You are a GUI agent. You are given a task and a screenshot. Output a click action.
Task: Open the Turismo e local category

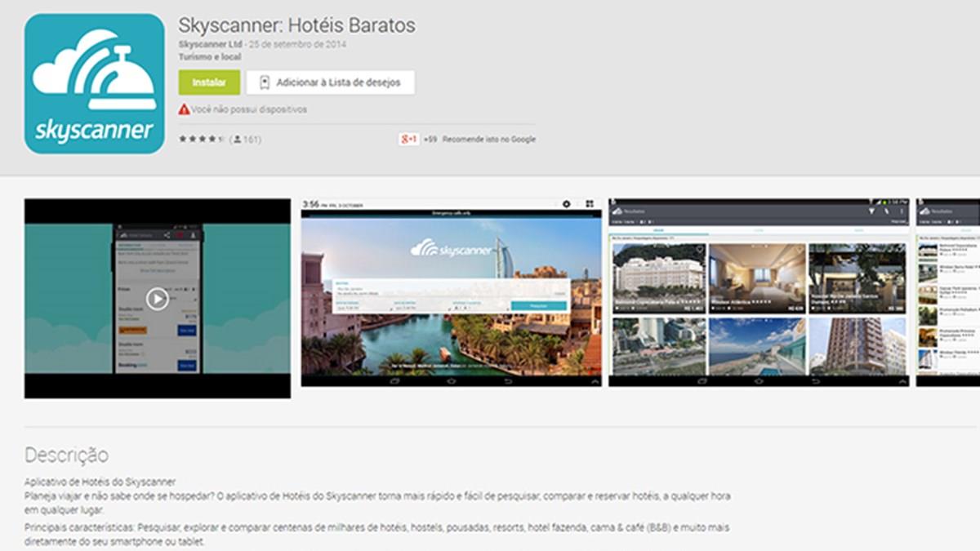210,57
